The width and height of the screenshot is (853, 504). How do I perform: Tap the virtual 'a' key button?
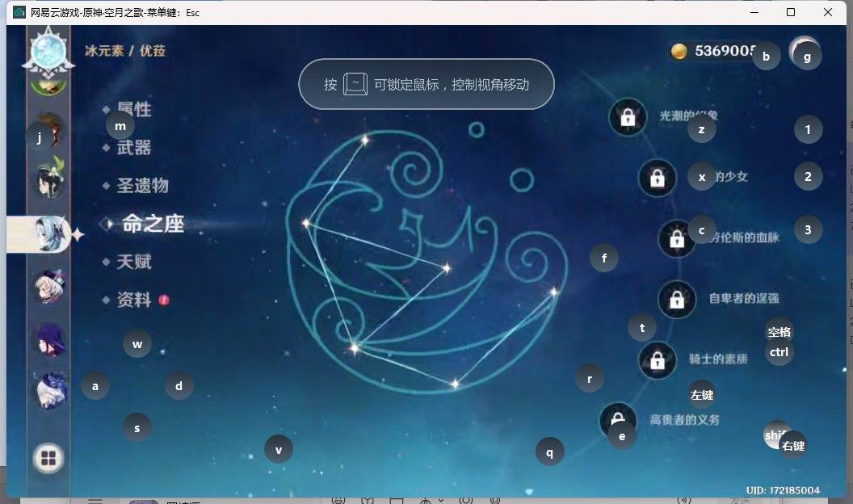pos(95,386)
